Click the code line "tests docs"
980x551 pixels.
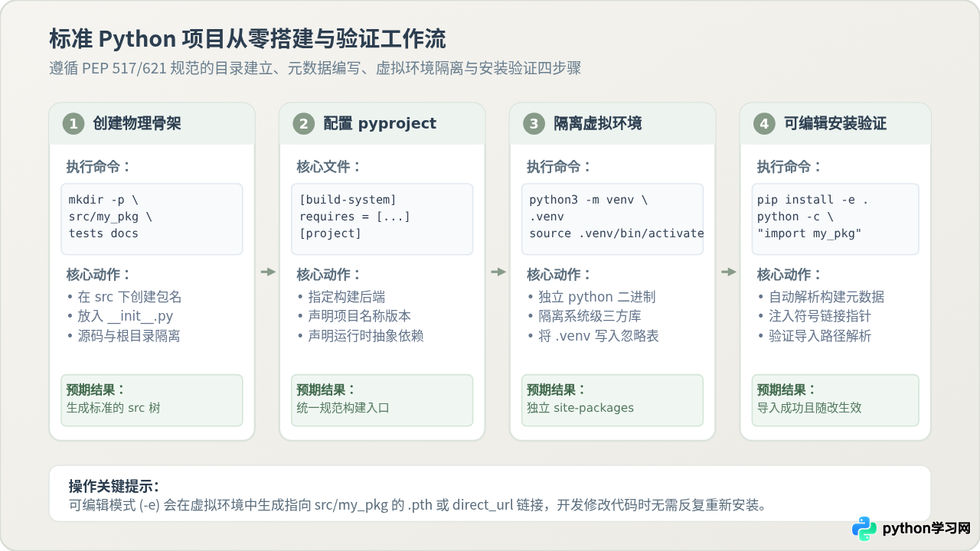pos(104,233)
